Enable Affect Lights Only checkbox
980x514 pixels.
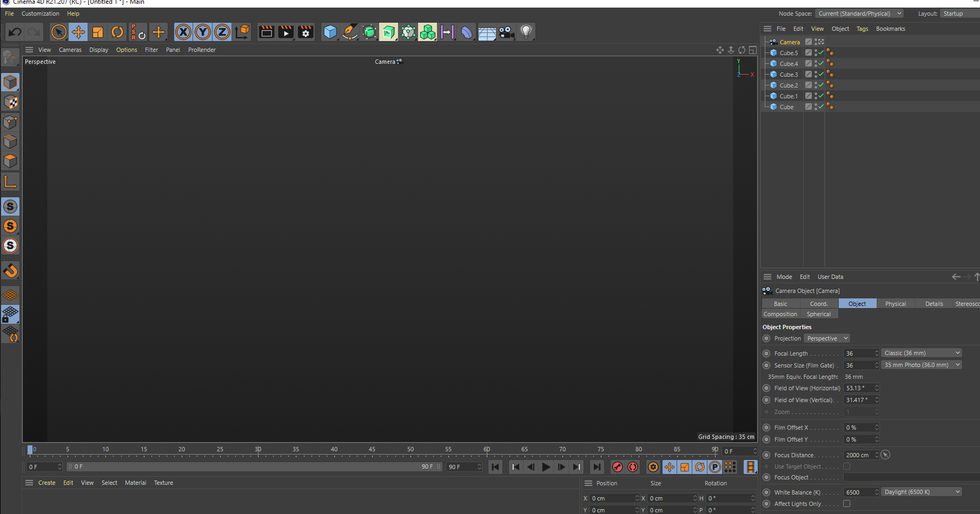click(847, 503)
